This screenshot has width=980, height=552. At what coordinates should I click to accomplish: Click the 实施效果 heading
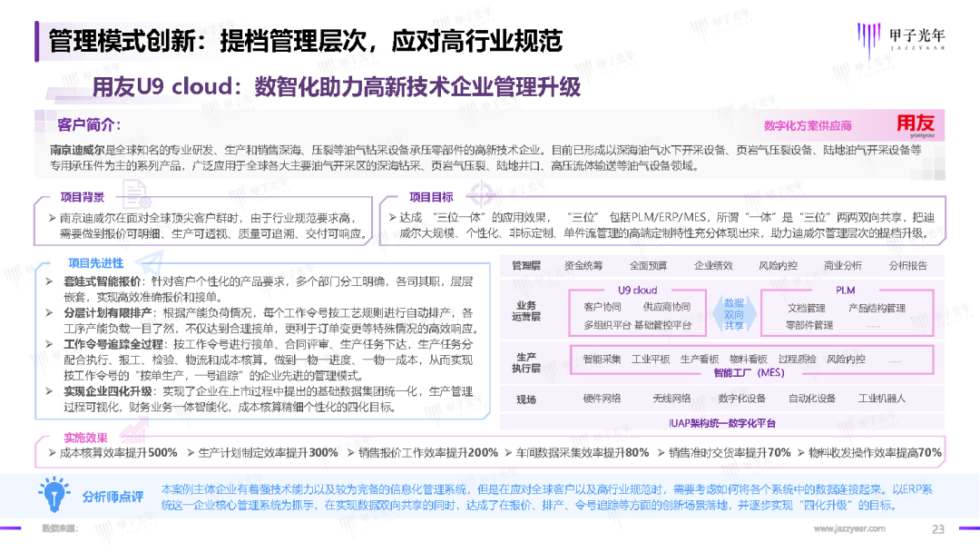pos(85,438)
